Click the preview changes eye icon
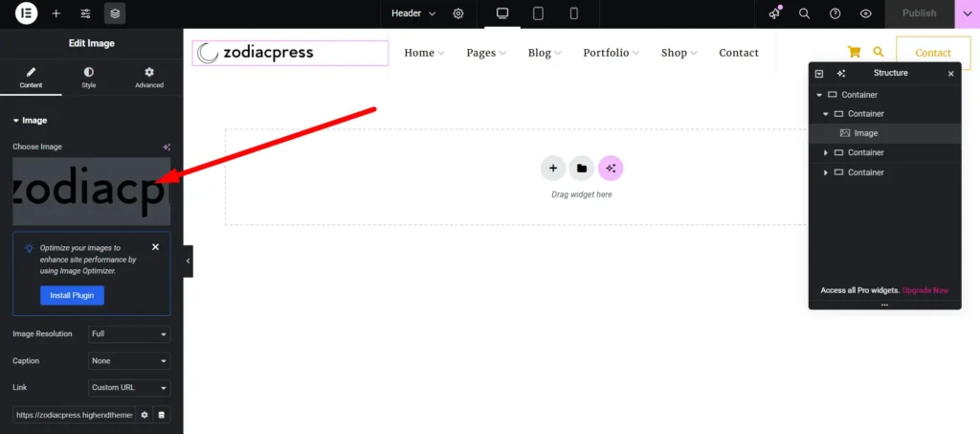This screenshot has width=980, height=434. click(x=865, y=13)
